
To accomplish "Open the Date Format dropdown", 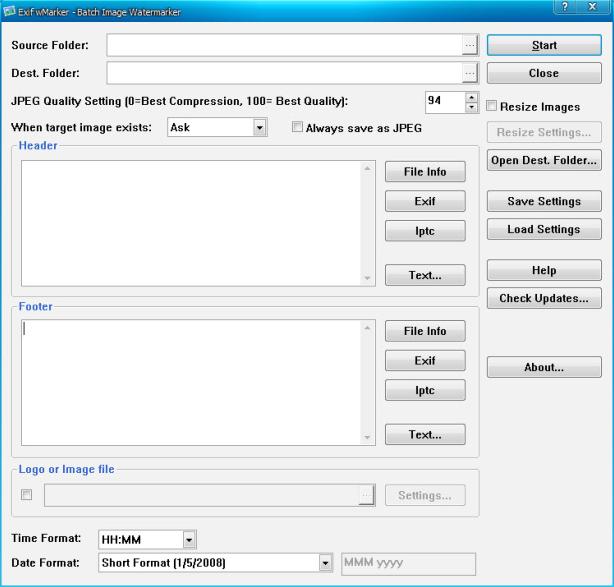I will click(x=324, y=563).
